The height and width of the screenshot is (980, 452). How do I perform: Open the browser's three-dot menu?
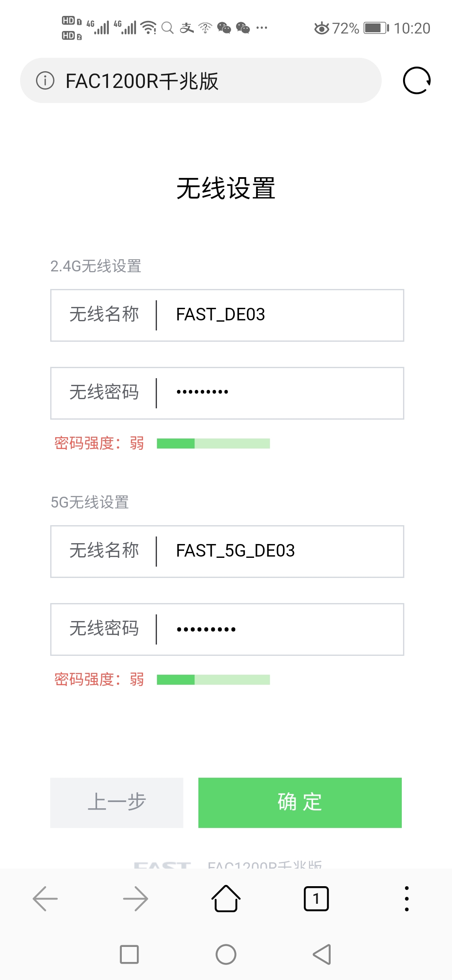point(406,898)
